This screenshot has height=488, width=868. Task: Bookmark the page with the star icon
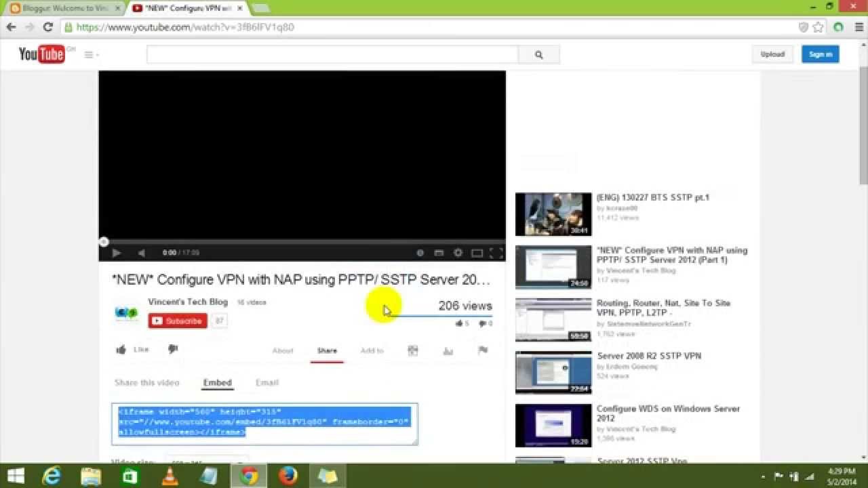(818, 27)
